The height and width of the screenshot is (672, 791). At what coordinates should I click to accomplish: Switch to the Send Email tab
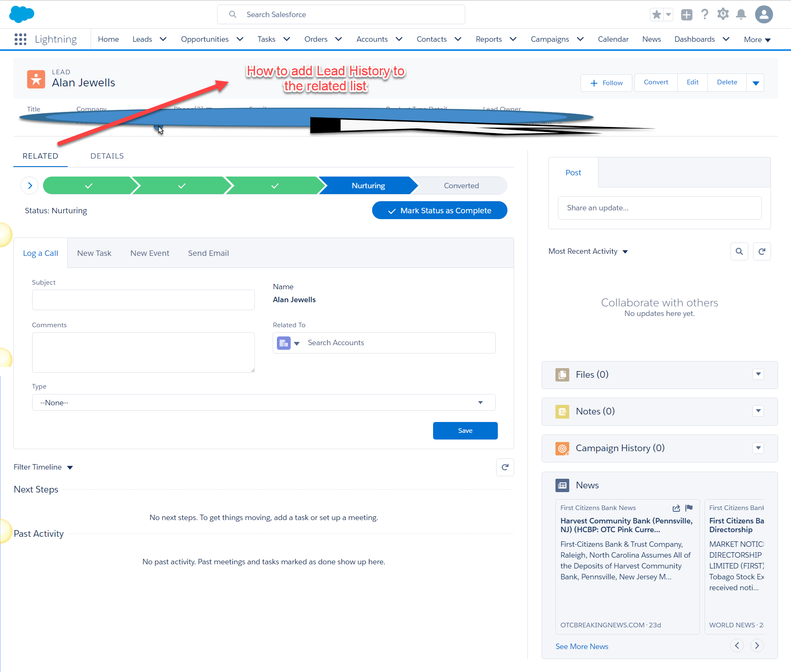208,253
